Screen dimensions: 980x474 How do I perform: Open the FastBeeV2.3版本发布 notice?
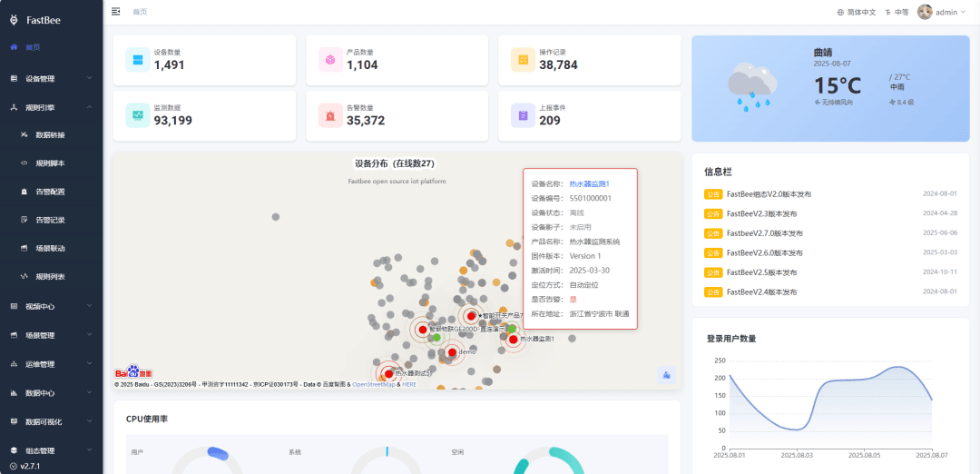pos(762,214)
